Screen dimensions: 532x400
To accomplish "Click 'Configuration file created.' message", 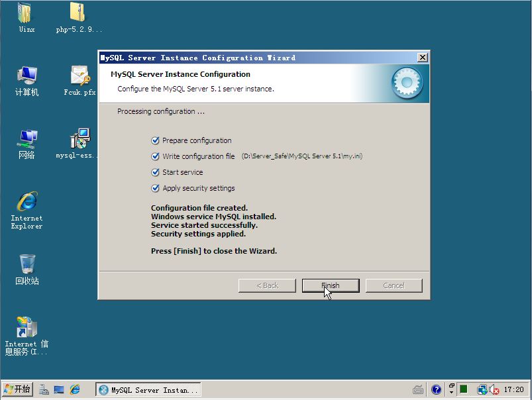I will coord(199,208).
